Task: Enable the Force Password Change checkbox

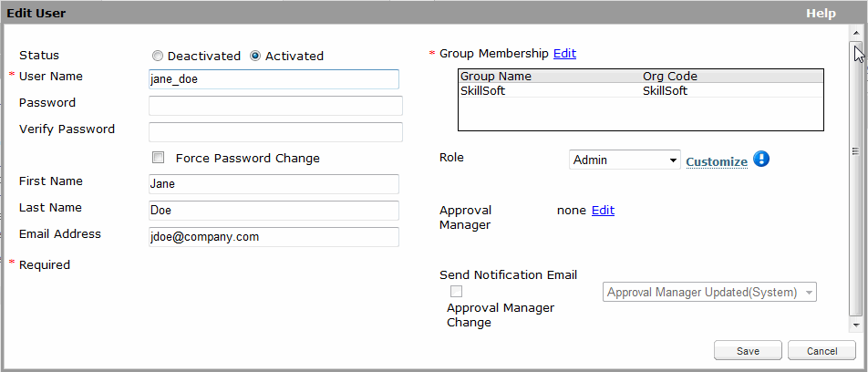Action: [x=159, y=158]
